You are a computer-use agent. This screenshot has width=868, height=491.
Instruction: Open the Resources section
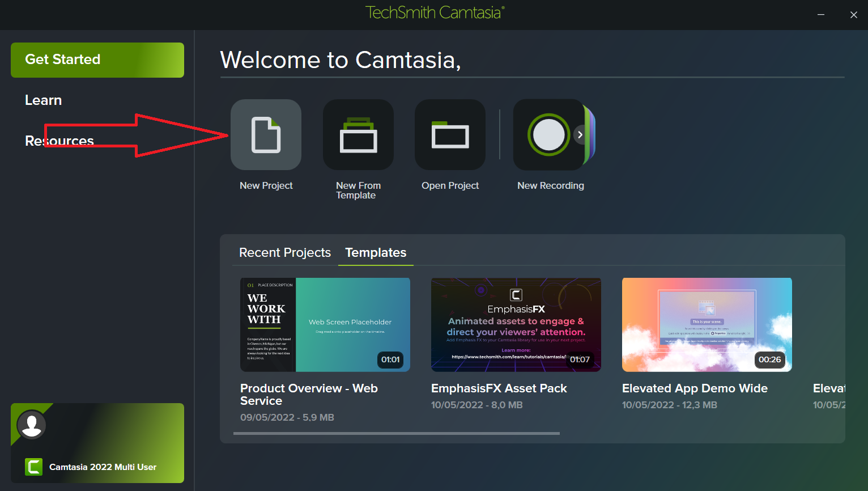(59, 141)
